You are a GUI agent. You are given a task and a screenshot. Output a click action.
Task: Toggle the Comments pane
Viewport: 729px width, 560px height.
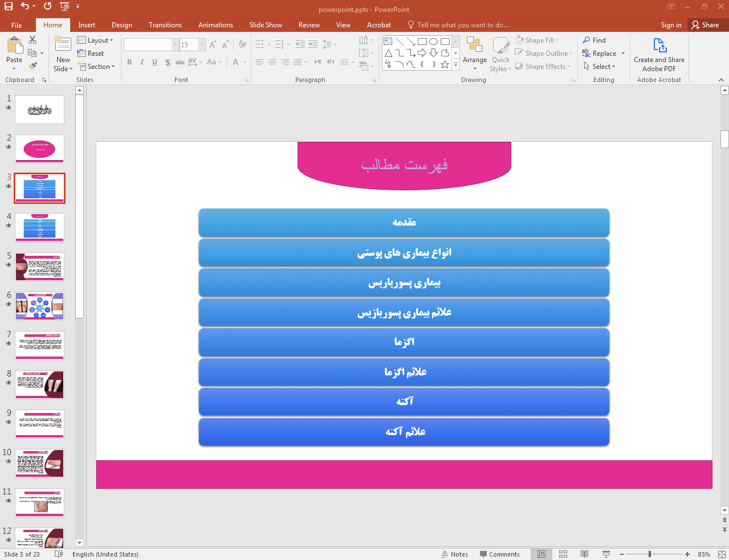(x=499, y=554)
